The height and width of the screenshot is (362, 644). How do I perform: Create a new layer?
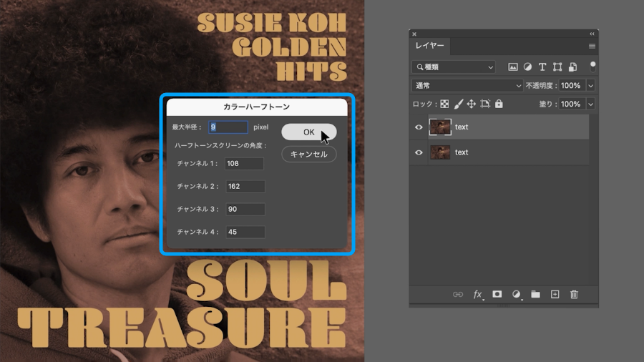pos(555,294)
